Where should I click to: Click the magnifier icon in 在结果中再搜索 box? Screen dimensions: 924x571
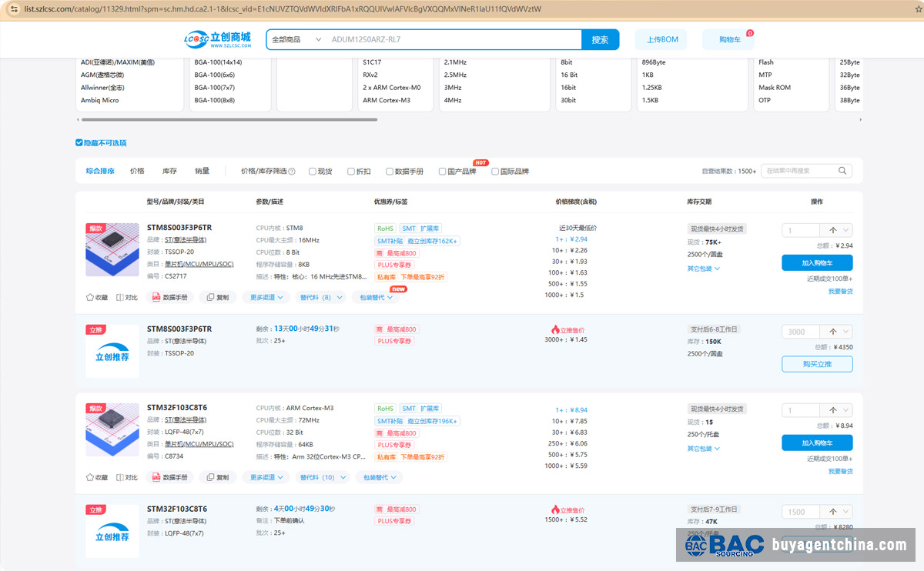click(x=843, y=171)
